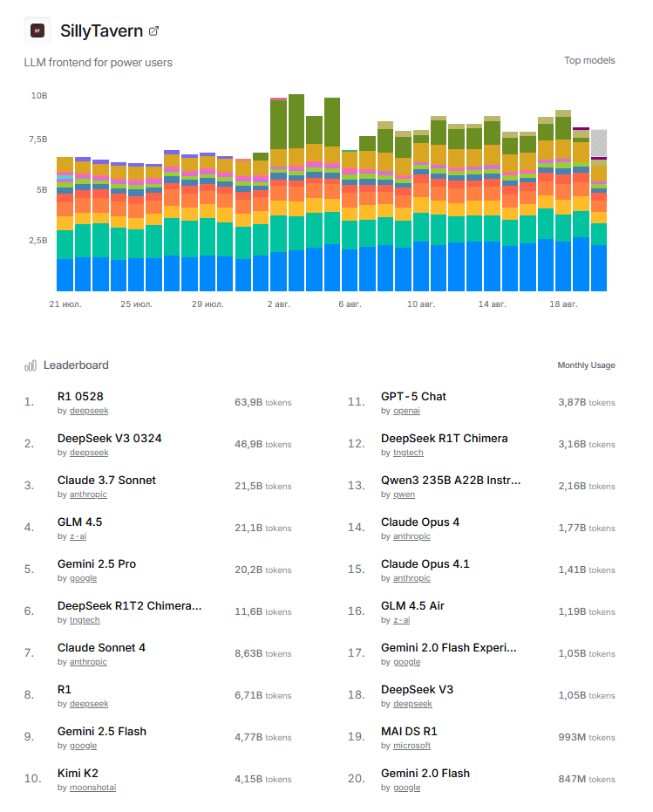The image size is (653, 812).
Task: Click the chart bar above the 21 июл. label
Action: click(65, 223)
